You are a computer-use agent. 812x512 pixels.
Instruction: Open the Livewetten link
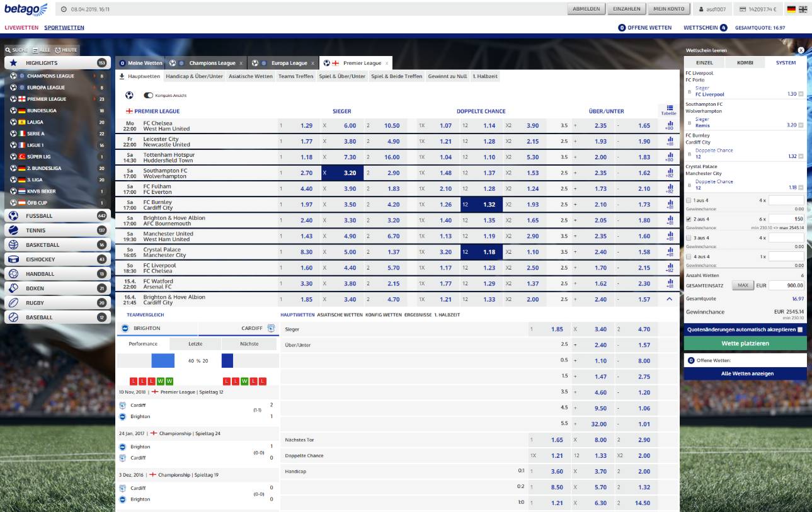coord(21,28)
